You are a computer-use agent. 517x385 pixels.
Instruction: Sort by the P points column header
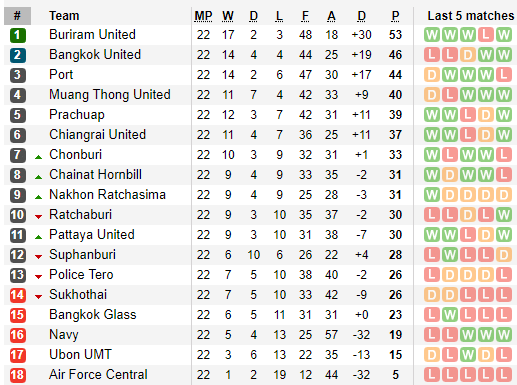395,16
